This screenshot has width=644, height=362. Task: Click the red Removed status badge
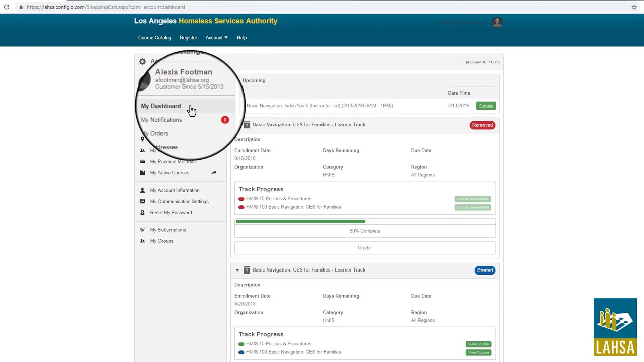click(x=482, y=125)
